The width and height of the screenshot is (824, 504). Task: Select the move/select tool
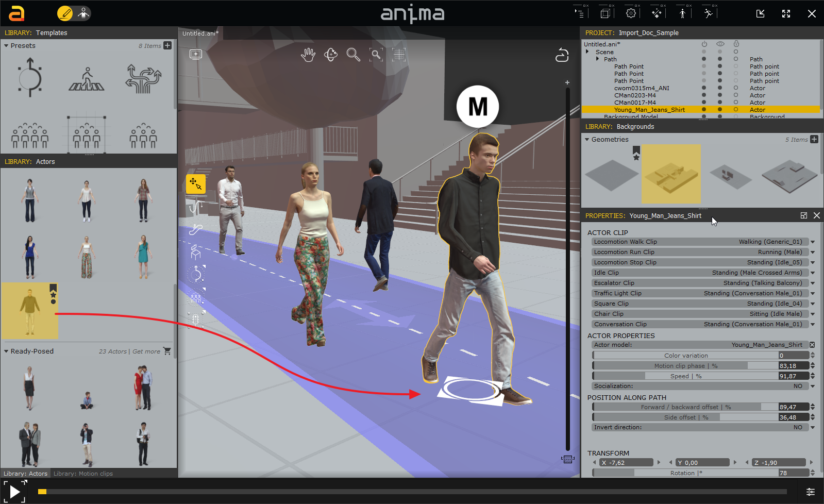196,184
